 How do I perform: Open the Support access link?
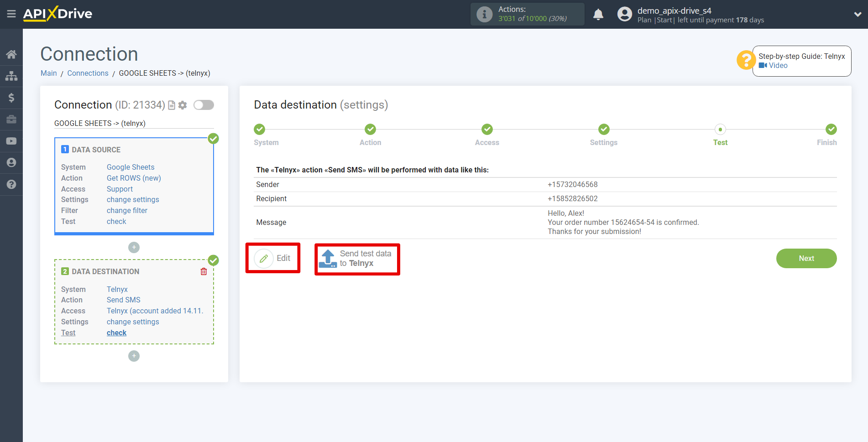[x=120, y=189]
